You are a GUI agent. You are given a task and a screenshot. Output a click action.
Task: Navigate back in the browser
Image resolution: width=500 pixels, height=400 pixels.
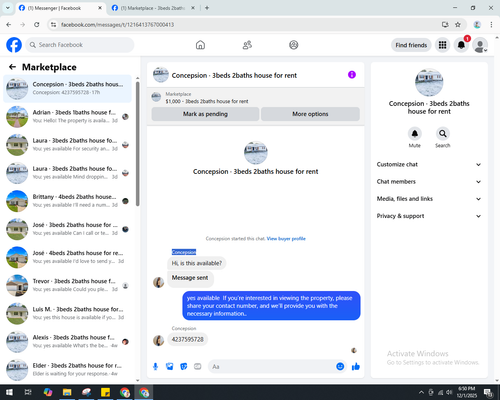(9, 25)
